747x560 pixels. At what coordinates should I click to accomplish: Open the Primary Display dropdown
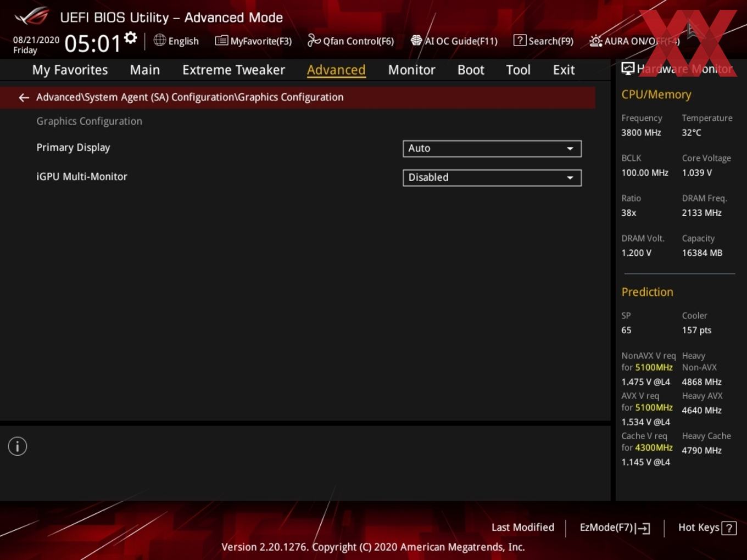[492, 148]
